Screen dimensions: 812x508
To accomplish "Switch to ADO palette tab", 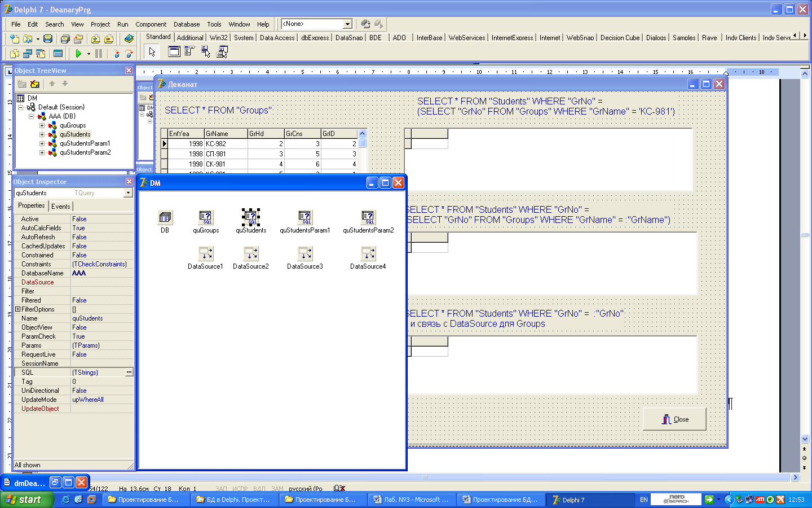I will tap(399, 38).
